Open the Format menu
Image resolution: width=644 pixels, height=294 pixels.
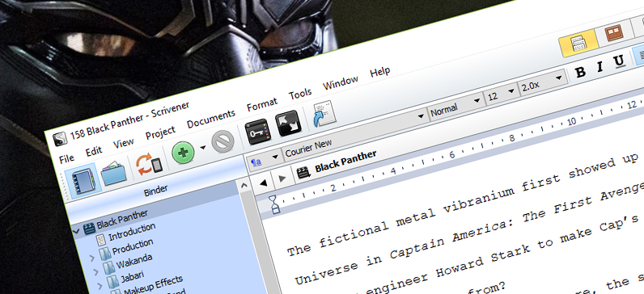[x=262, y=104]
